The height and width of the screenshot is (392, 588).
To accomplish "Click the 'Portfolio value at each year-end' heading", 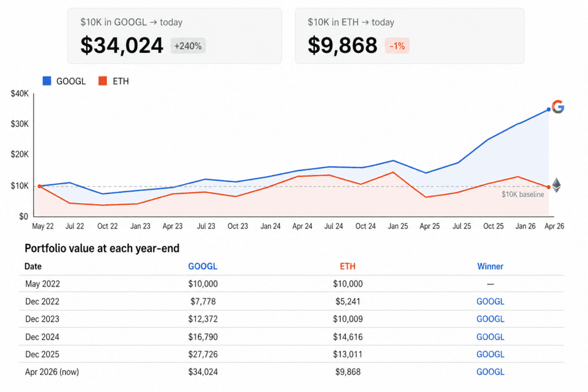I will 102,248.
